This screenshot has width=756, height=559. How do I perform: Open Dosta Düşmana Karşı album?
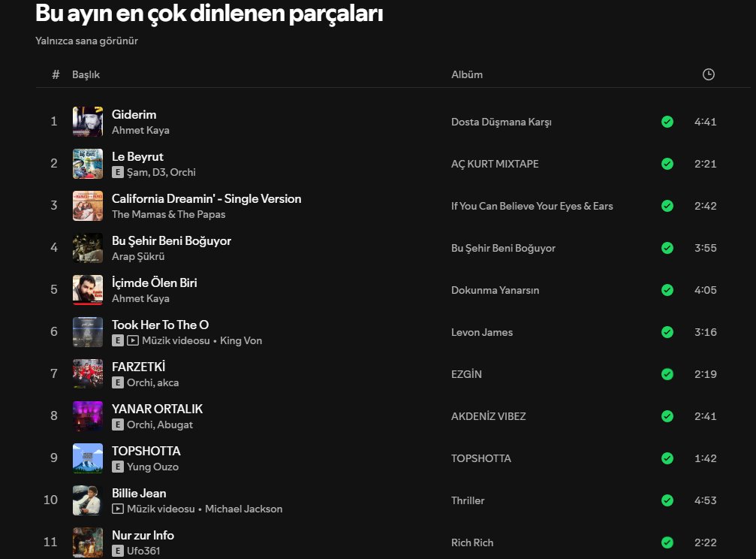pos(501,122)
